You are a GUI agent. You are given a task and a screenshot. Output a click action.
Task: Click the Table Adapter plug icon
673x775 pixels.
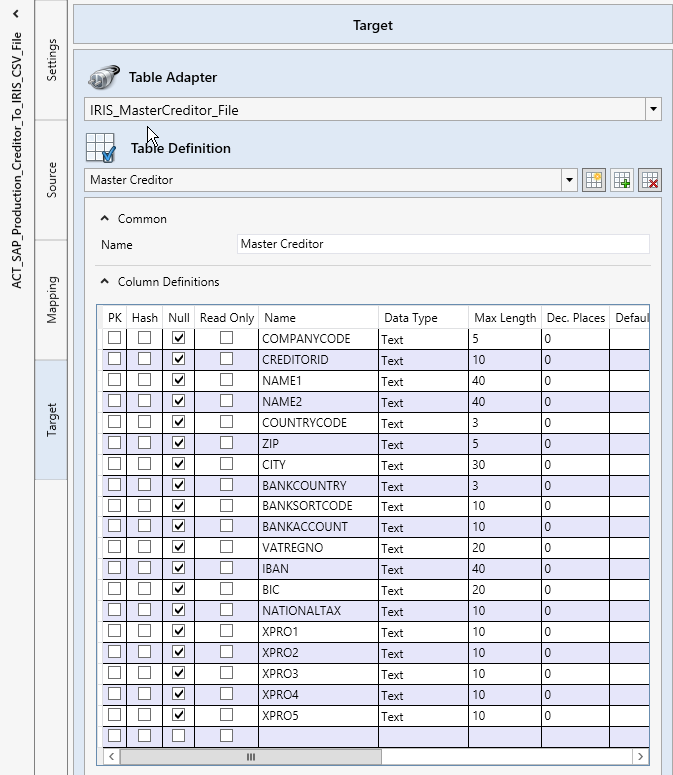click(x=102, y=77)
